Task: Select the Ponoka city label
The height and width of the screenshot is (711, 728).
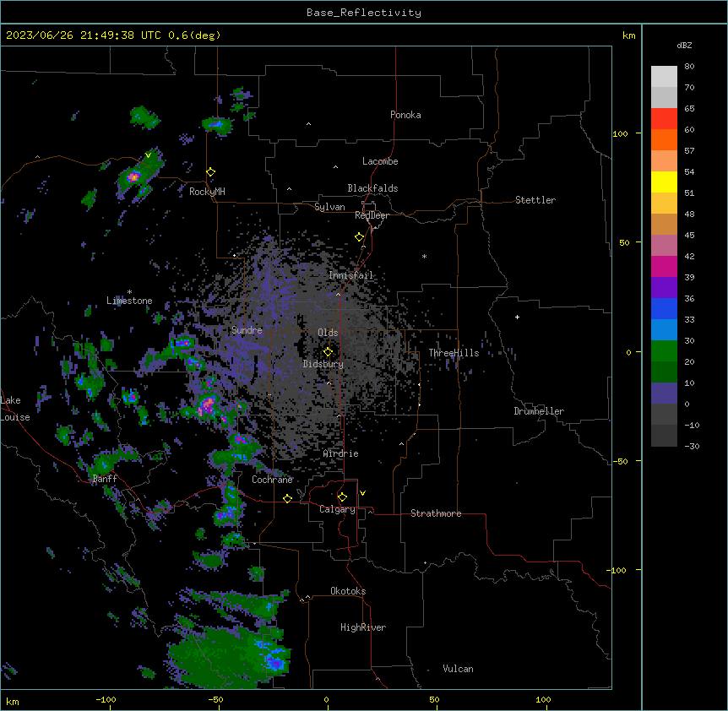Action: click(x=405, y=115)
